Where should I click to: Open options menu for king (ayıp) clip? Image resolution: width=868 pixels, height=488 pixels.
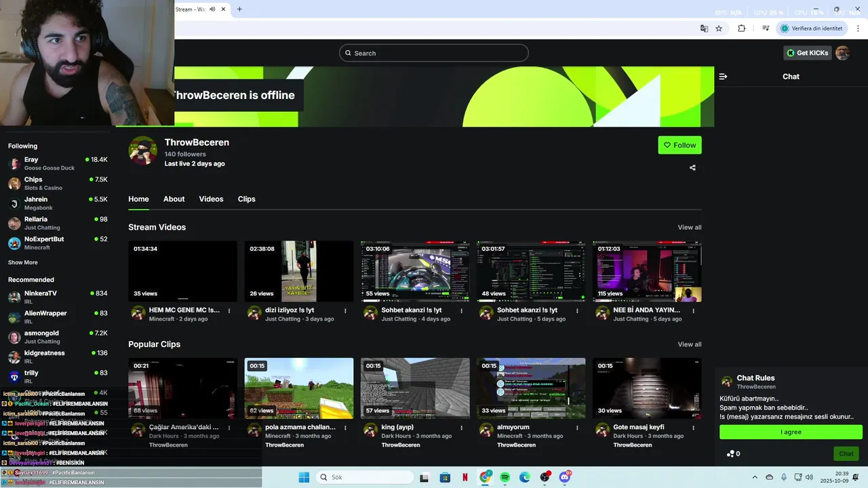[461, 428]
